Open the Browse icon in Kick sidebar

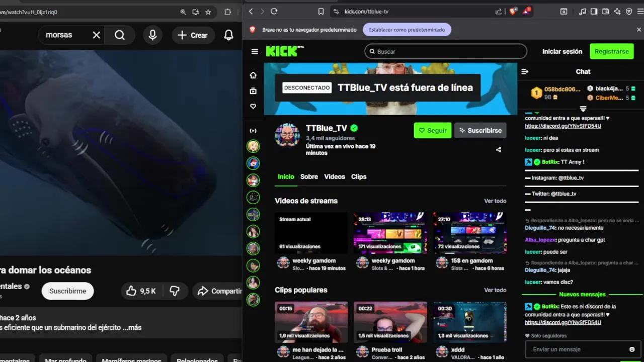click(253, 91)
